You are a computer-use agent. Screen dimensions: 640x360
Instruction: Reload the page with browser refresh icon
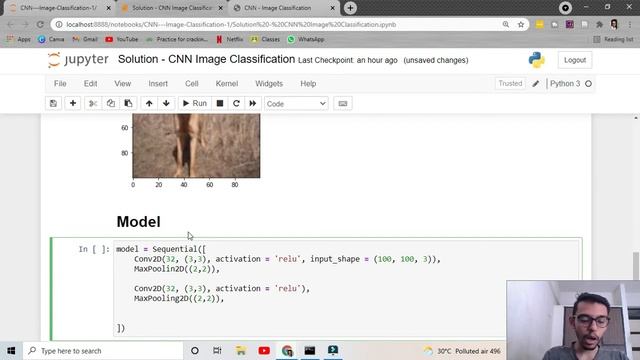[40, 24]
